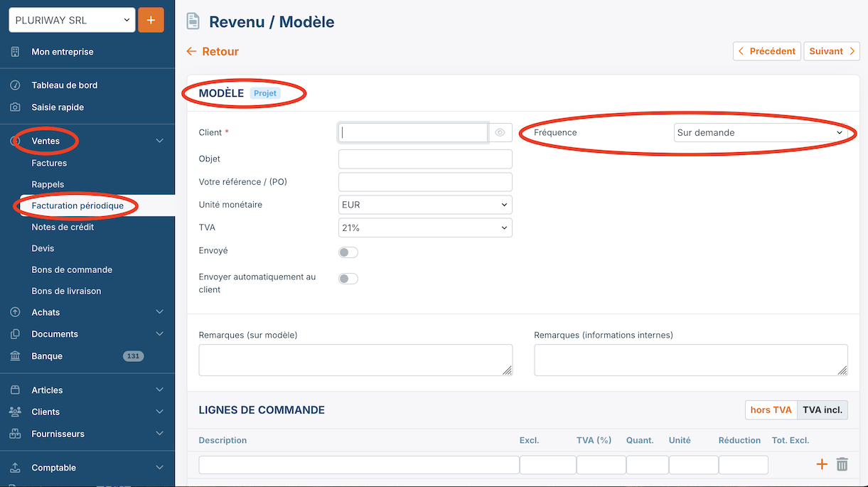868x487 pixels.
Task: Open the Unité monétaire EUR dropdown
Action: pyautogui.click(x=425, y=205)
